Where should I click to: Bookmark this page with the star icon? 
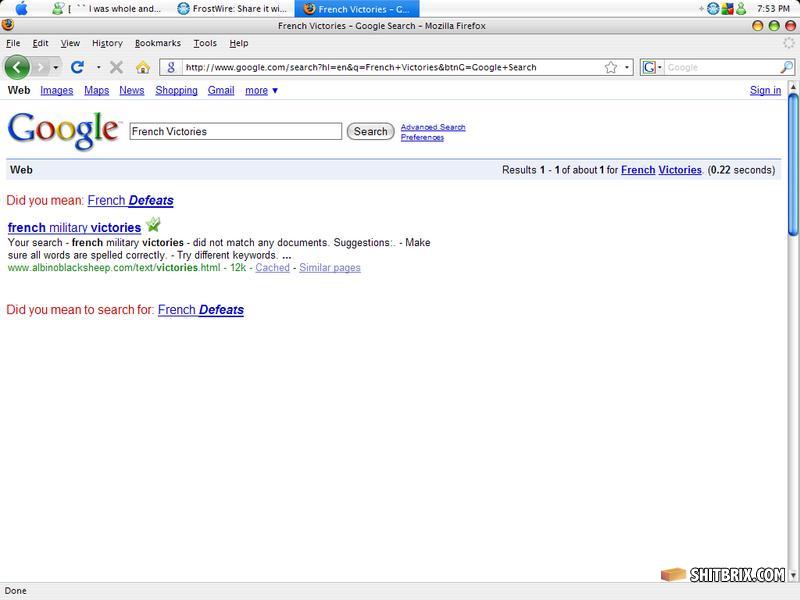point(611,67)
